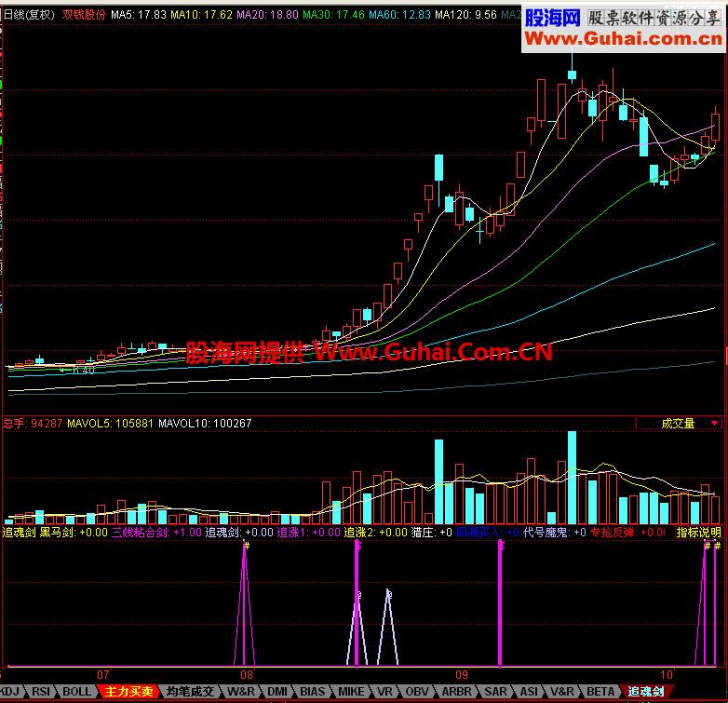Switch to the KDJ indicator tab

click(9, 692)
